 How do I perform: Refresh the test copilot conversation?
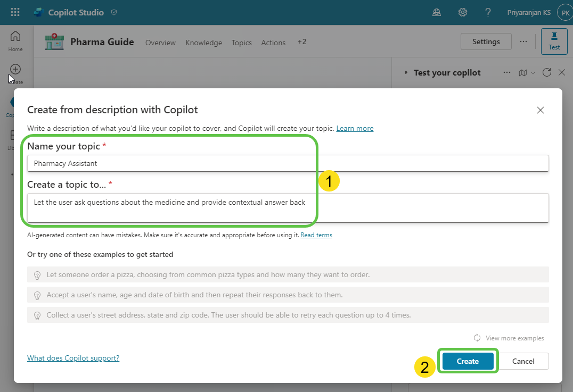[x=546, y=73]
